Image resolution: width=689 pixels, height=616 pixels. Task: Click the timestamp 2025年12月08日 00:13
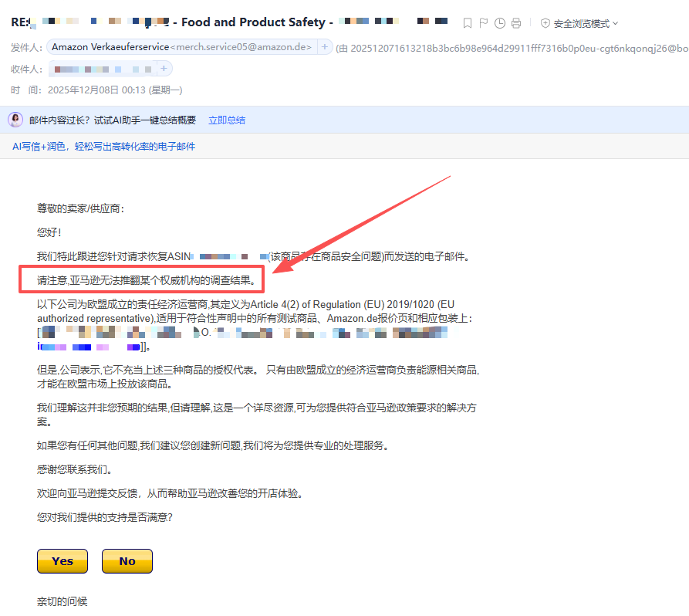[x=96, y=90]
